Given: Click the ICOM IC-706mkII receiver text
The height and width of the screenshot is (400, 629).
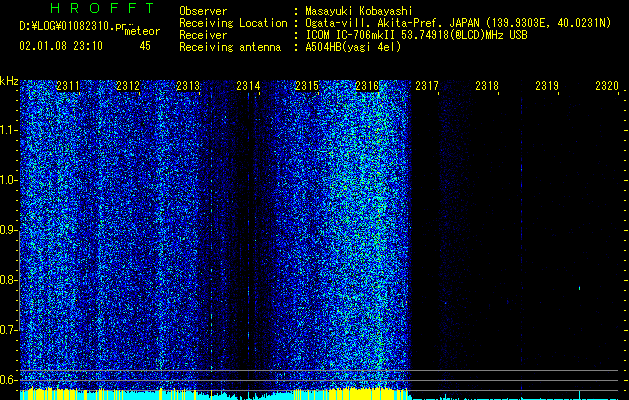Looking at the screenshot, I should point(416,35).
